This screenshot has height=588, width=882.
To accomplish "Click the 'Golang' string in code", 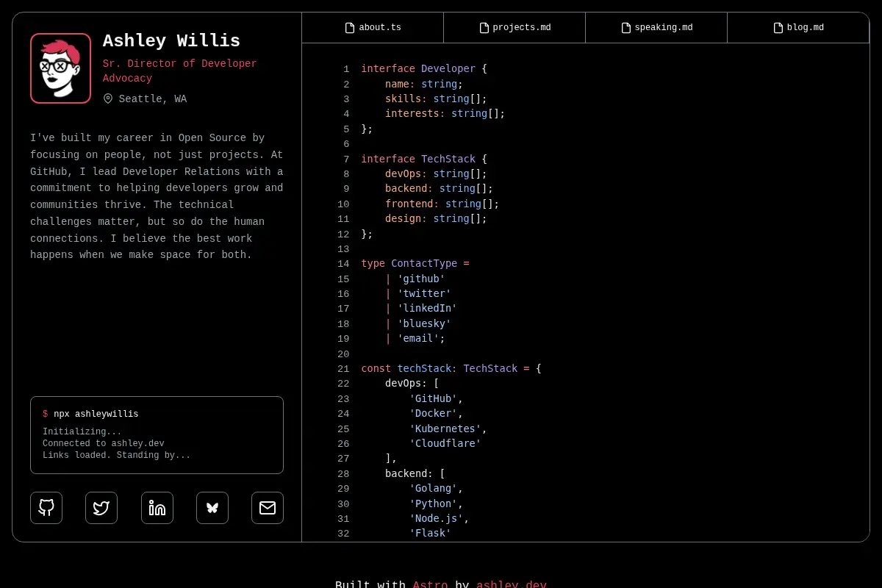I will (x=434, y=489).
